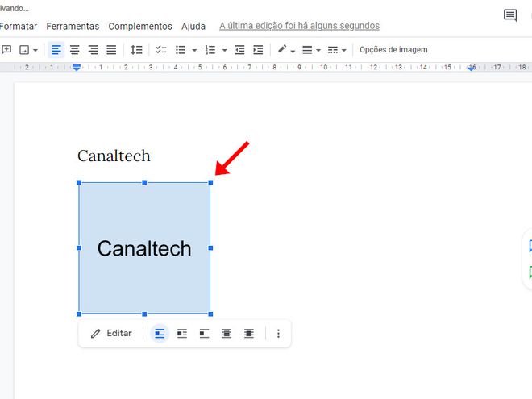This screenshot has width=532, height=399.
Task: Insert a bulleted list
Action: pos(181,50)
